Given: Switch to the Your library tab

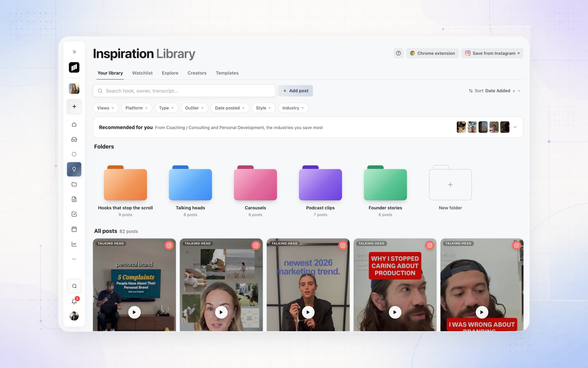Looking at the screenshot, I should coord(110,73).
